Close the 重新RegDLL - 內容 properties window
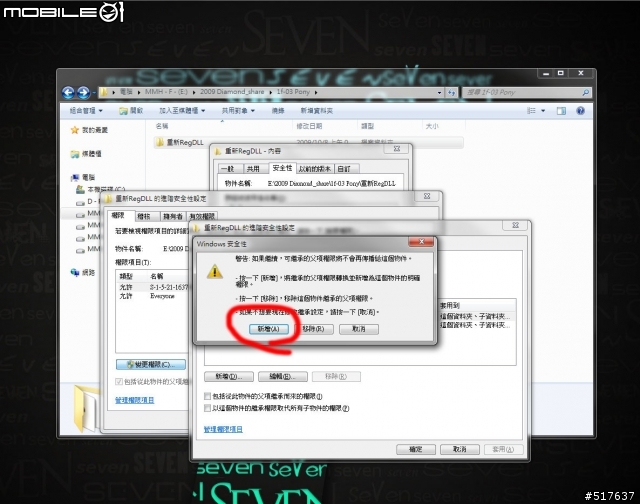 (397, 149)
